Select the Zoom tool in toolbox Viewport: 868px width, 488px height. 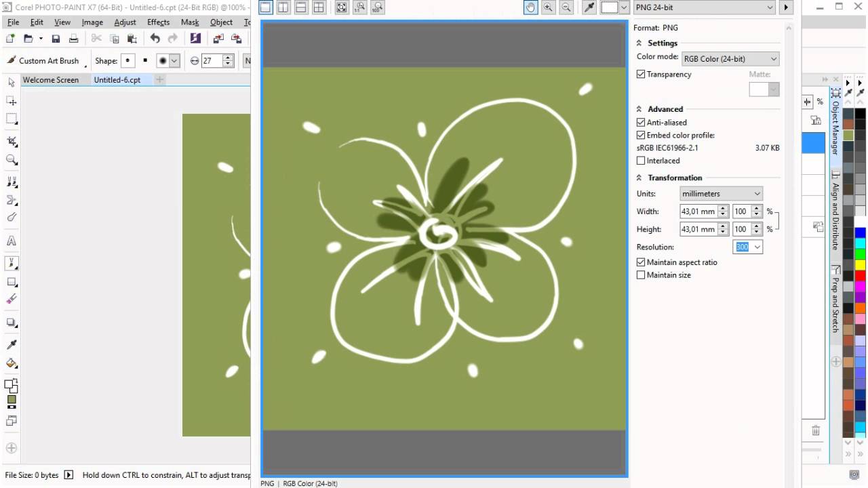[12, 160]
